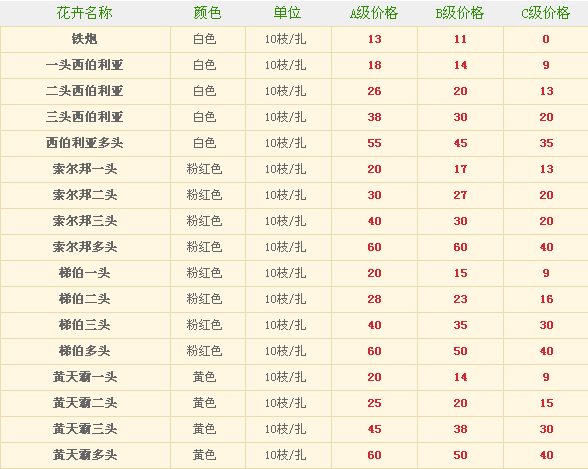Click the 单位 column header
This screenshot has width=588, height=469.
pyautogui.click(x=287, y=13)
